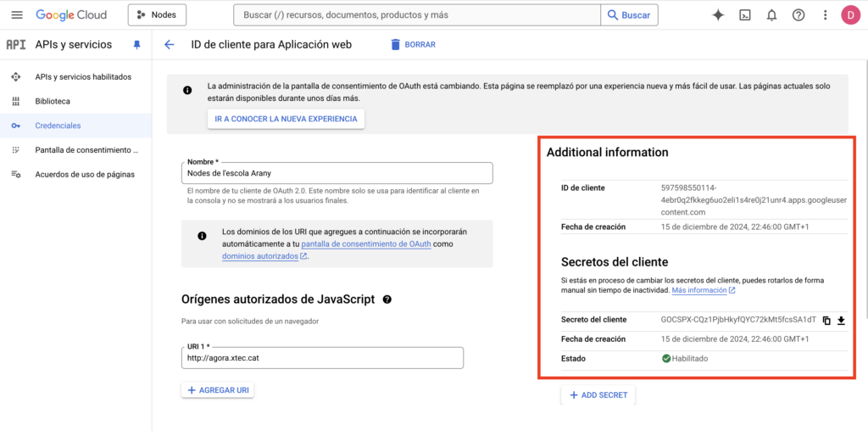868x431 pixels.
Task: Edit the Nombre input field
Action: [337, 173]
